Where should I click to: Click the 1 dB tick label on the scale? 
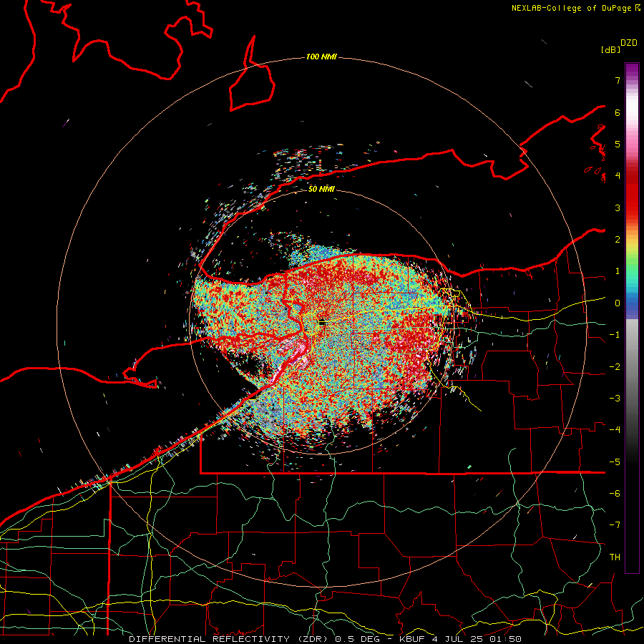618,271
